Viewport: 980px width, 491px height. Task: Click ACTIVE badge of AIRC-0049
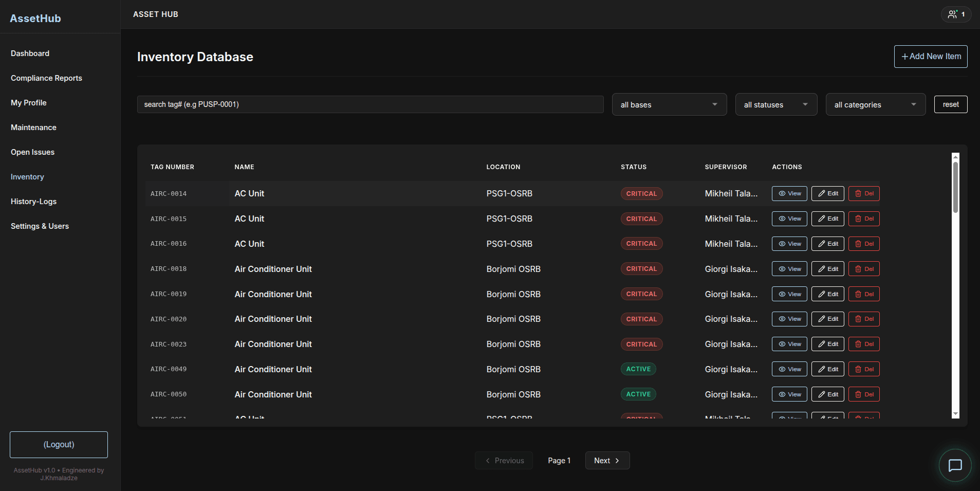638,369
